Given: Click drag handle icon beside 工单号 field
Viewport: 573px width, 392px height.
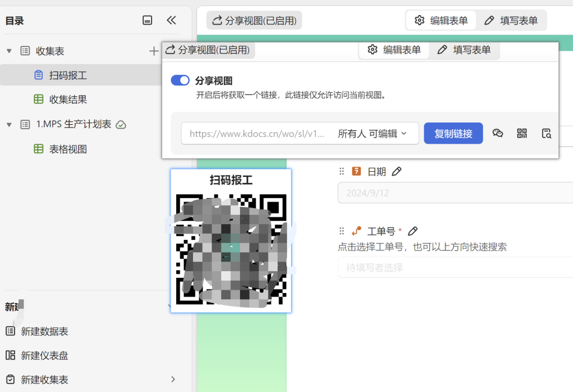Looking at the screenshot, I should (x=342, y=231).
